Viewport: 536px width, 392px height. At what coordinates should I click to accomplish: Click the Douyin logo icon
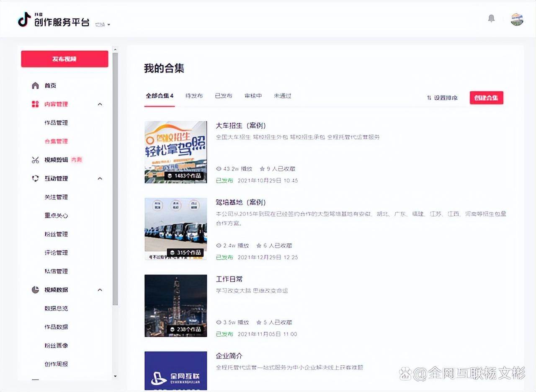coord(24,19)
